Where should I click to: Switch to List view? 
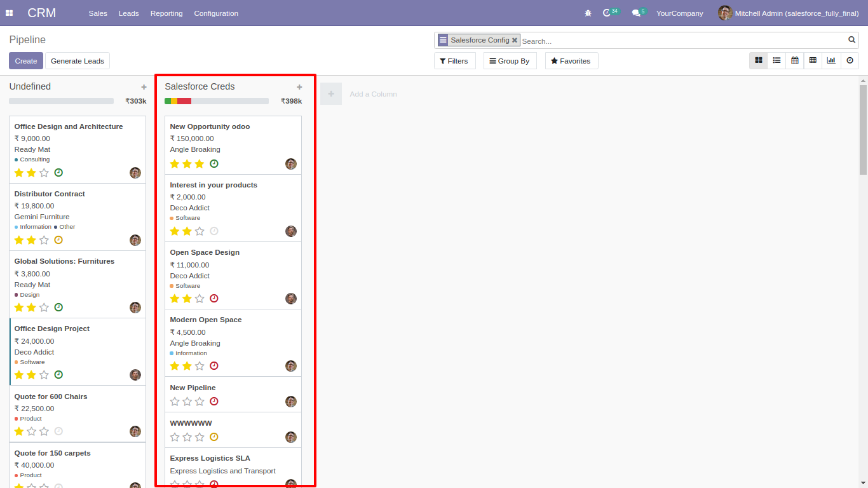[x=776, y=60]
